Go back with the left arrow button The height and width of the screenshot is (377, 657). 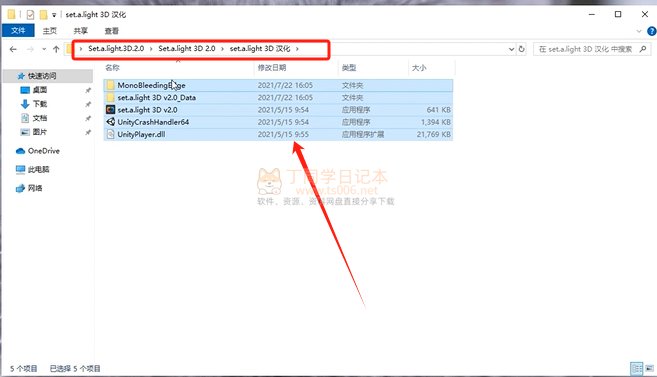pos(13,49)
